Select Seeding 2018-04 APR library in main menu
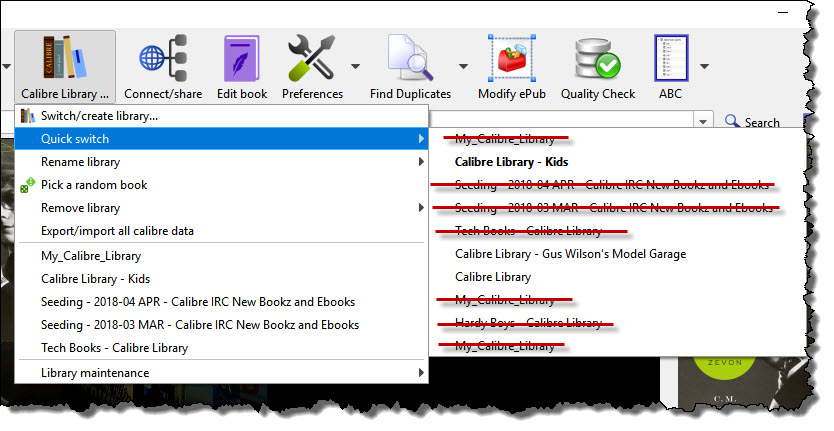834x431 pixels. 221,302
